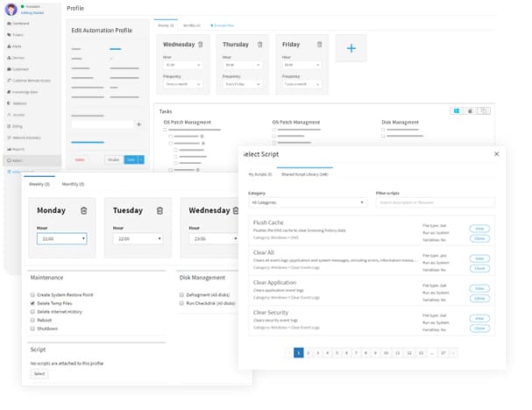The height and width of the screenshot is (410, 532).
Task: Click View for the Flush Cache script
Action: tap(479, 229)
